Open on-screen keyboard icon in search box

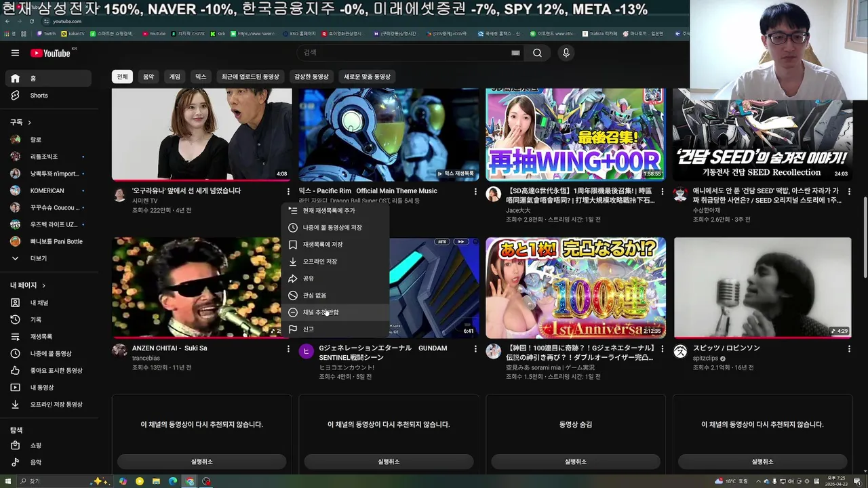pos(515,53)
